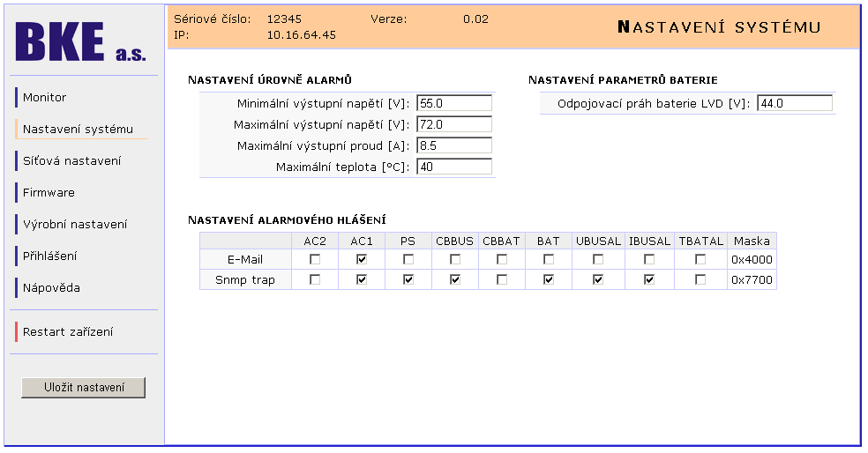Uncheck Snmp trap for BAT
868x453 pixels.
pos(549,279)
